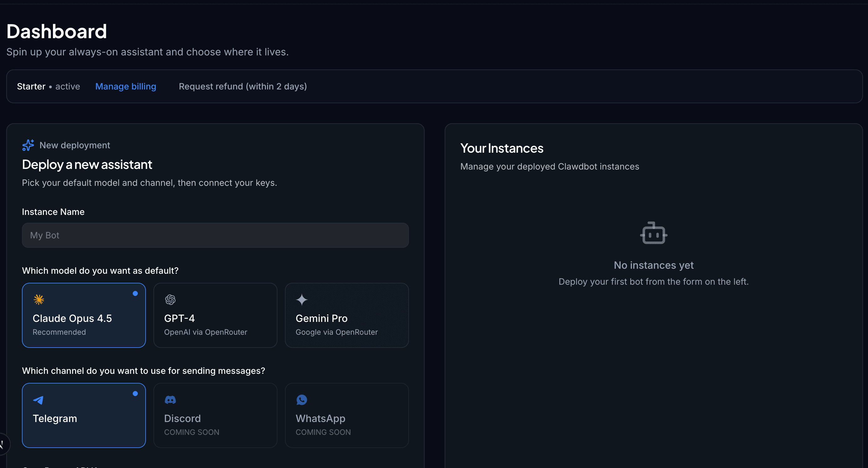Click the orange starburst icon on Claude card

[x=39, y=299]
